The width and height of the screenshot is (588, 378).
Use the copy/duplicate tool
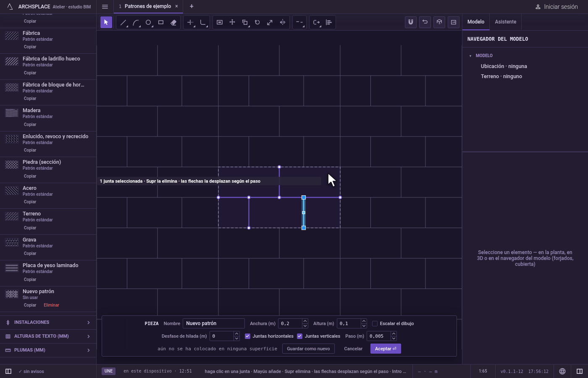(x=245, y=22)
